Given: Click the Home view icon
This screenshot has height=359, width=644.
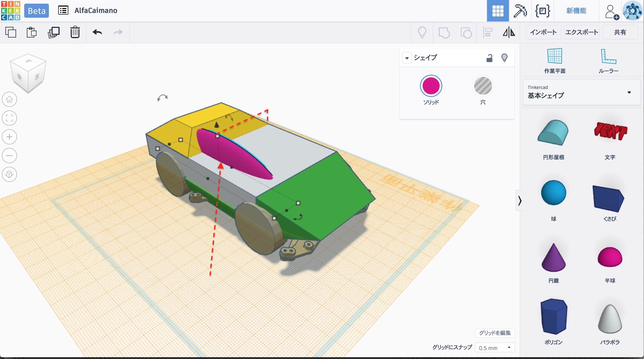Looking at the screenshot, I should click(x=9, y=99).
